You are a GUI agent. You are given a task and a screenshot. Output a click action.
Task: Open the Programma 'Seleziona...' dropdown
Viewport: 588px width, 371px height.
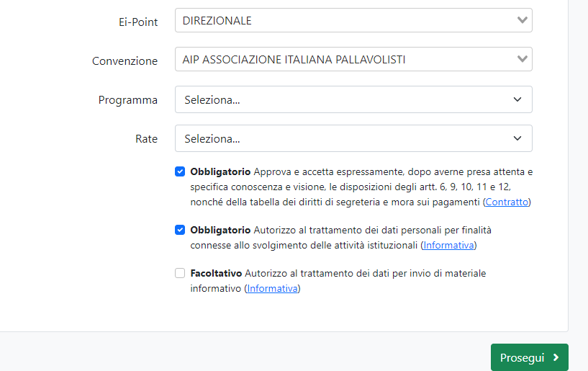[x=353, y=99]
